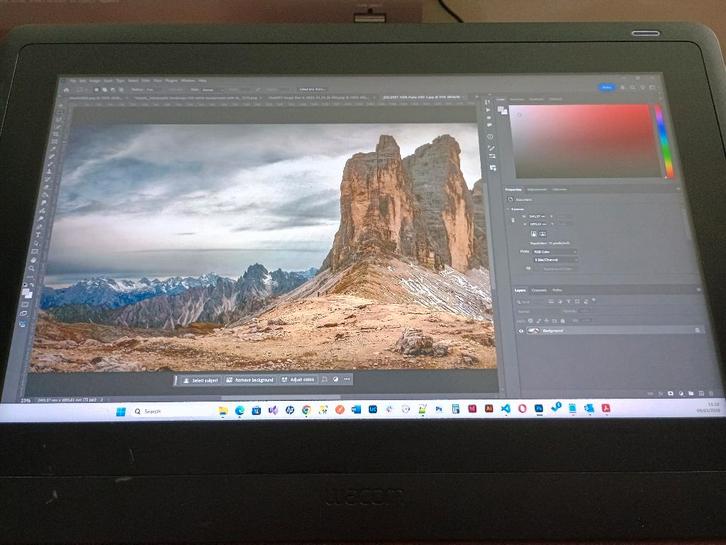726x545 pixels.
Task: Toggle Lock all padlock icon
Action: tap(563, 320)
